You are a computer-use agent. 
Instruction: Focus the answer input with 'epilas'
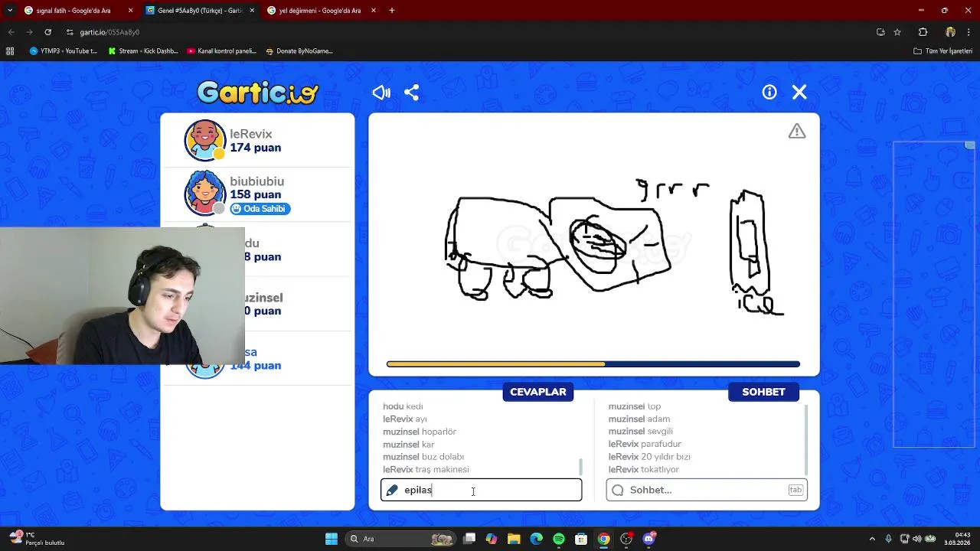[x=481, y=490]
